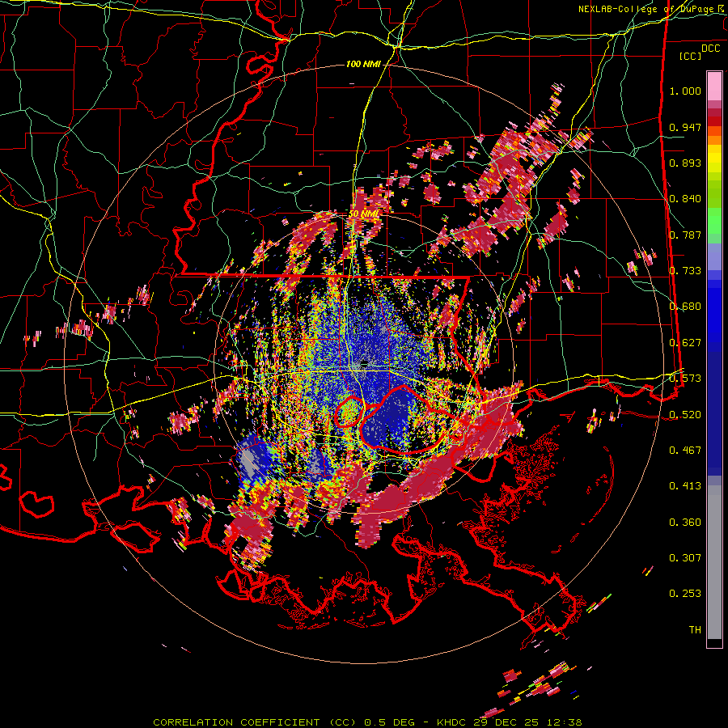Click the black radar site marker at the center
Image resolution: width=728 pixels, height=728 pixels.
[x=364, y=362]
